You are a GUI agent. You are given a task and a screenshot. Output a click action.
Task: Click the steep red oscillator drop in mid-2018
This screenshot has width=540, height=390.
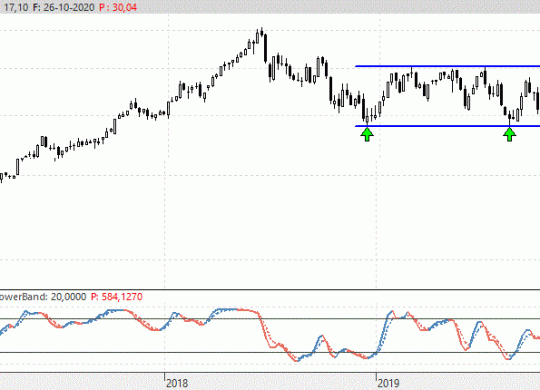(x=264, y=330)
